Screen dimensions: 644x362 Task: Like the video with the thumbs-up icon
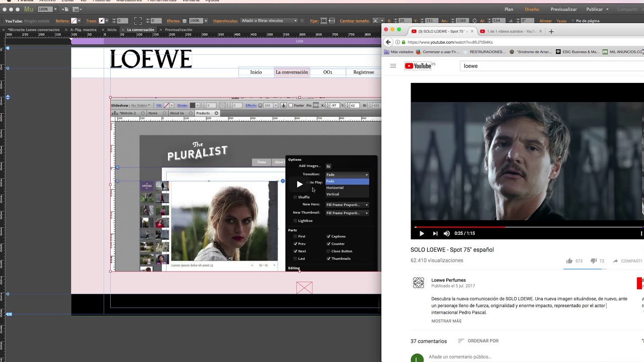click(x=570, y=261)
